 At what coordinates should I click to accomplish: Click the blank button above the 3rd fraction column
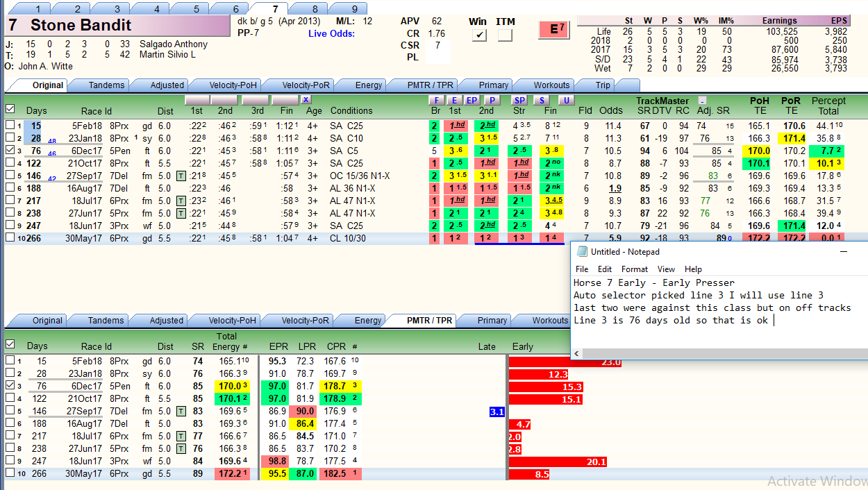point(256,100)
